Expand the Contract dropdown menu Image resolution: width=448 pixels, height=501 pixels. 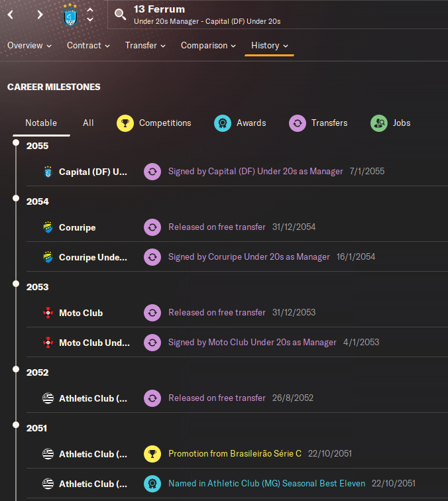(88, 46)
